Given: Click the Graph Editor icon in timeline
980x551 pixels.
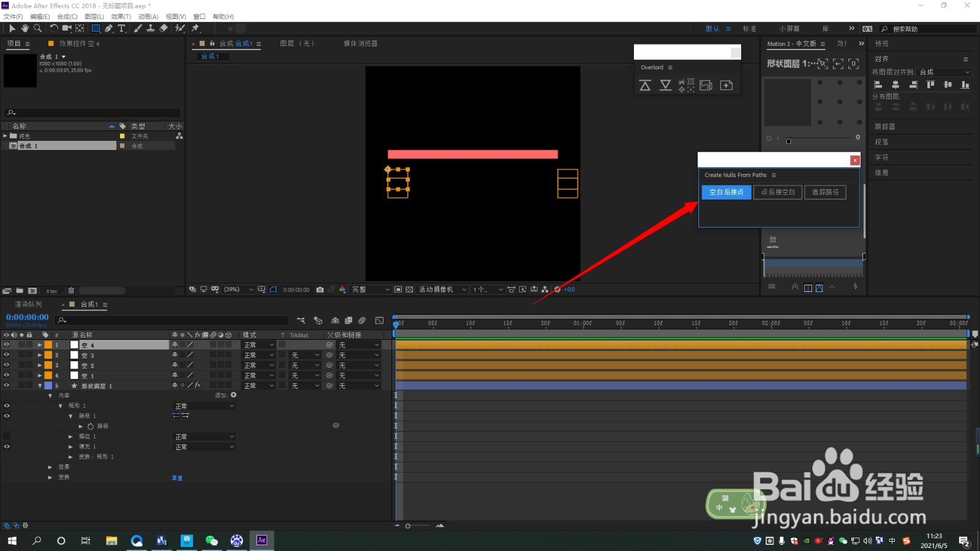Looking at the screenshot, I should click(379, 320).
